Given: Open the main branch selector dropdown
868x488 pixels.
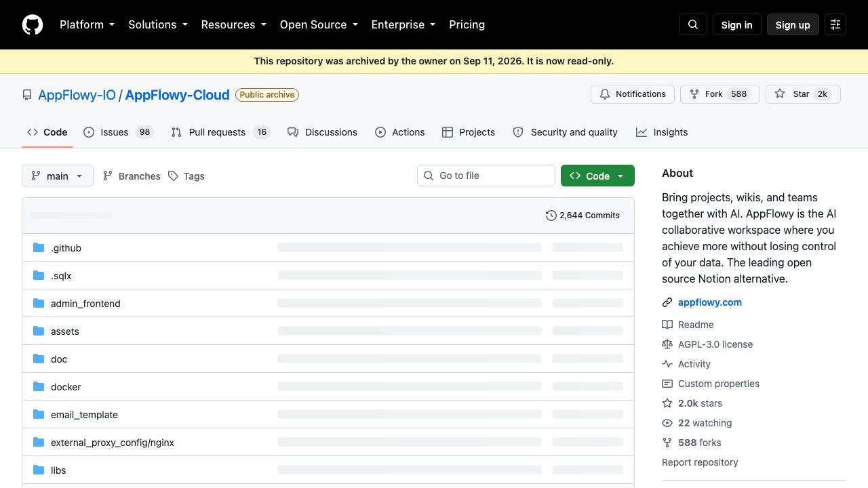Looking at the screenshot, I should 58,176.
